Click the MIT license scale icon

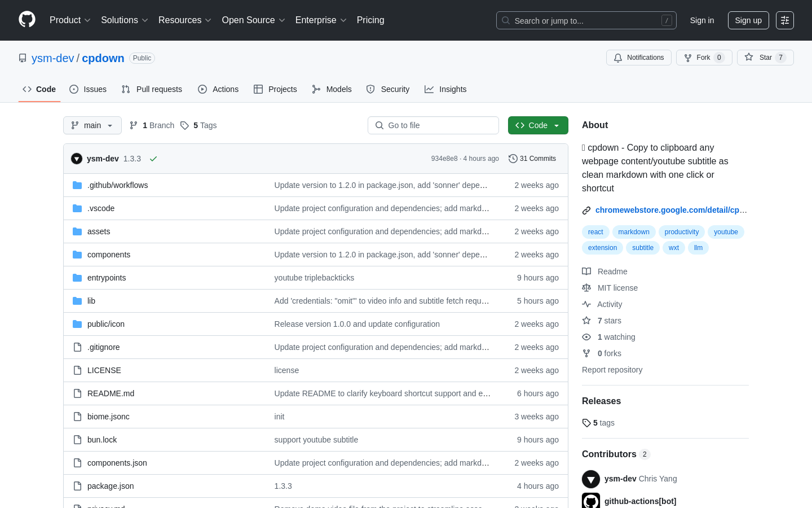coord(586,288)
